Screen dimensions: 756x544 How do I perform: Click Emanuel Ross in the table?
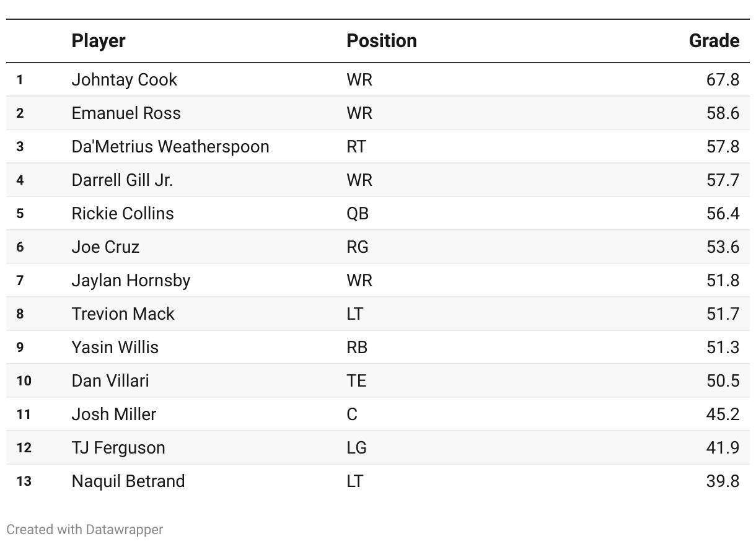coord(126,113)
